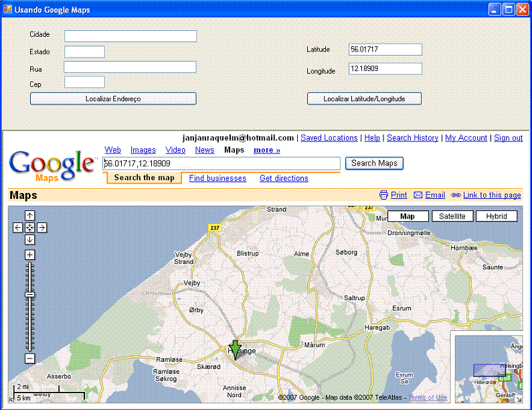Click the Email link
The image size is (532, 410).
point(435,195)
